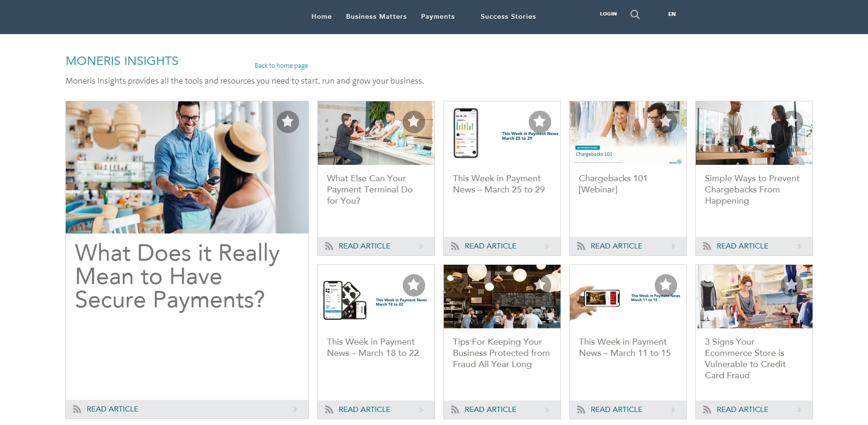868x425 pixels.
Task: Click chevron arrow on Secure Payments footer
Action: pos(295,409)
